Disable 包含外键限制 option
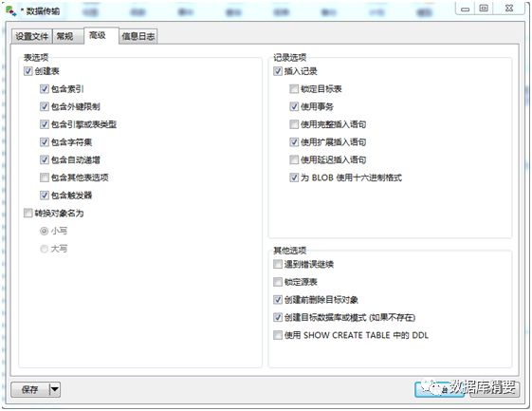The height and width of the screenshot is (411, 532). tap(45, 106)
